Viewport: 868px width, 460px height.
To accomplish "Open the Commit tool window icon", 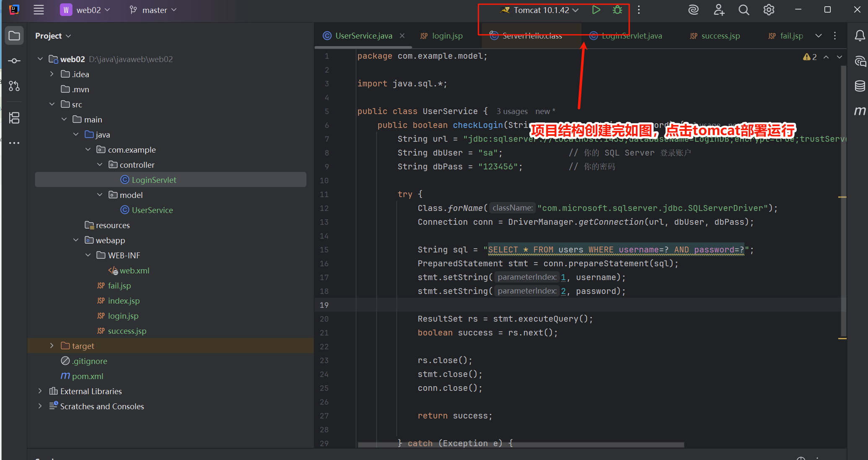I will 14,61.
